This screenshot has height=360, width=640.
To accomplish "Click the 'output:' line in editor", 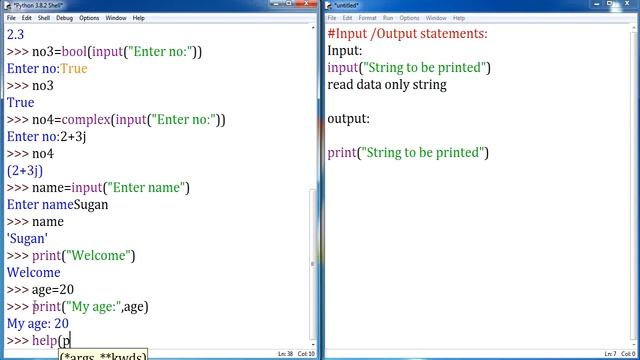I will tap(348, 118).
